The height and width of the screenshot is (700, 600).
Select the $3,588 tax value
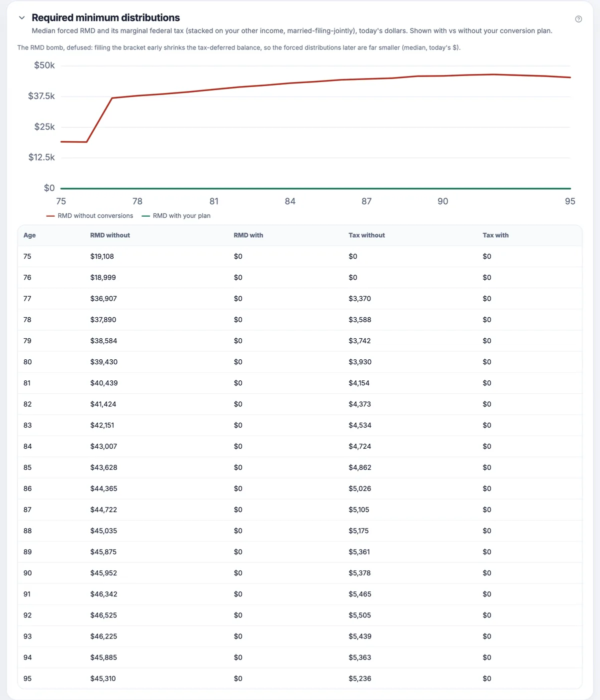359,319
